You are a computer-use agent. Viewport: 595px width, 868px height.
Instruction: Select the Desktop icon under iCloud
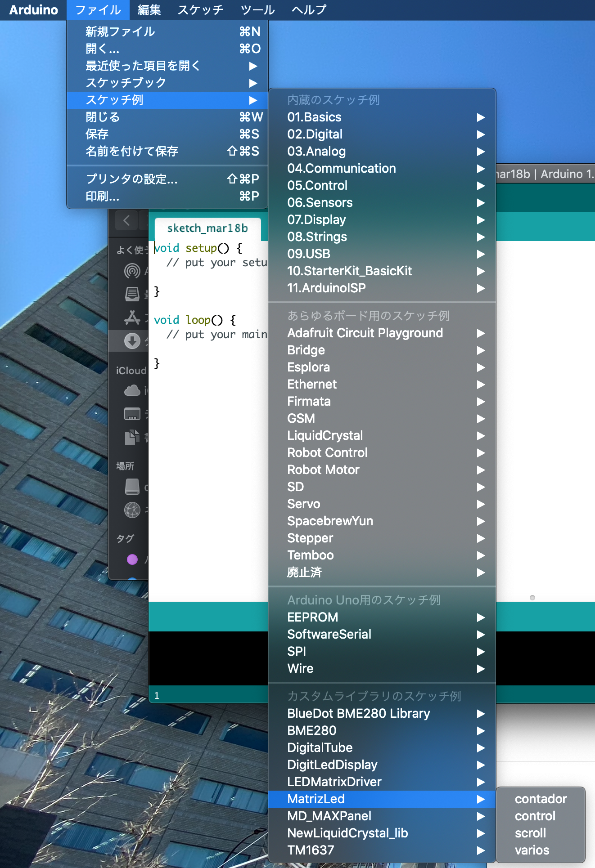132,414
